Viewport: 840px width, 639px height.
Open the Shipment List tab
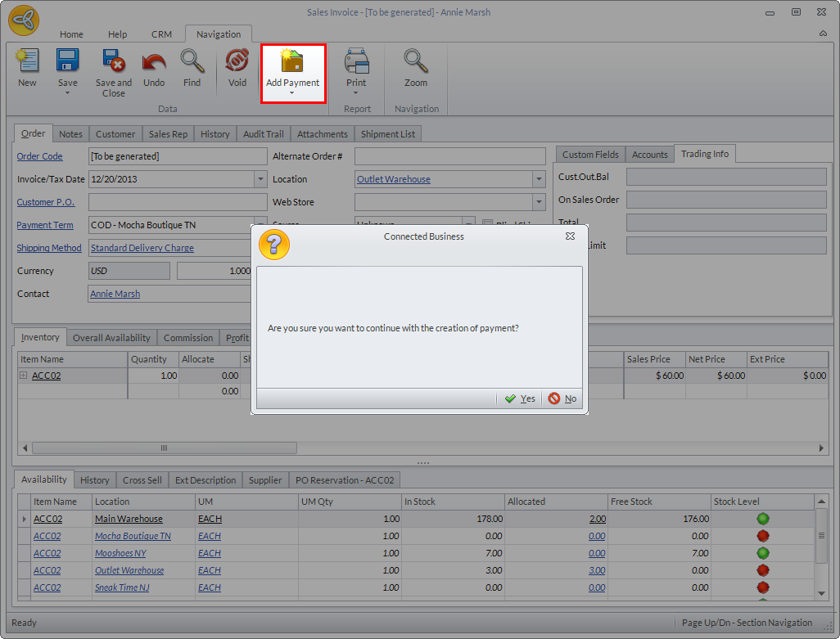387,134
